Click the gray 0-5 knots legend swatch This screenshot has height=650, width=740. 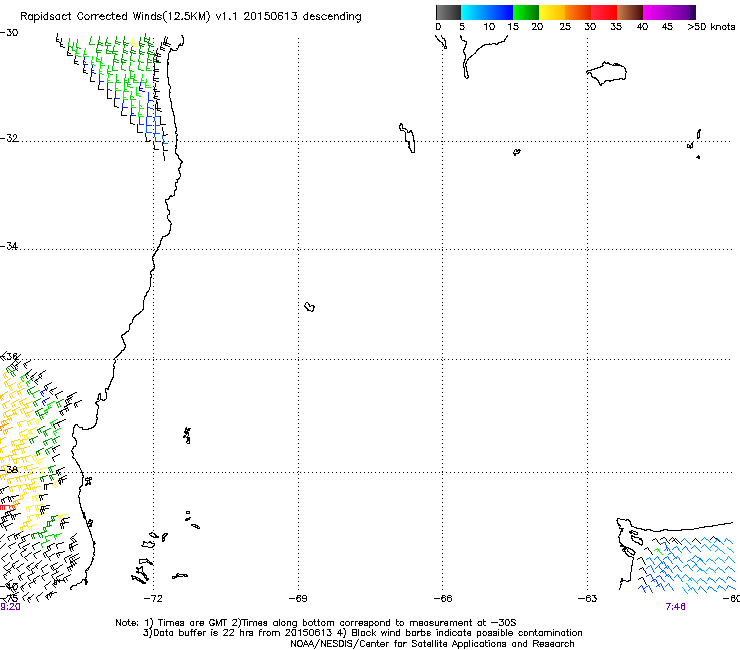coord(448,12)
